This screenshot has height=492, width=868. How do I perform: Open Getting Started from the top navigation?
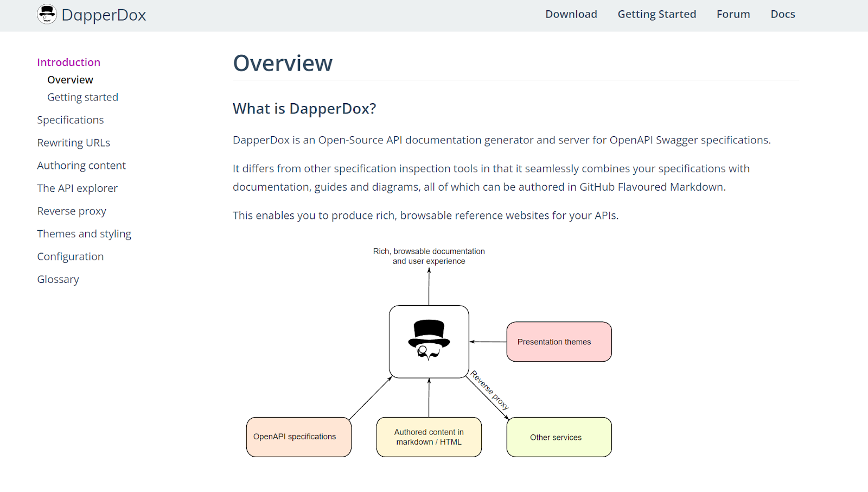pyautogui.click(x=656, y=14)
